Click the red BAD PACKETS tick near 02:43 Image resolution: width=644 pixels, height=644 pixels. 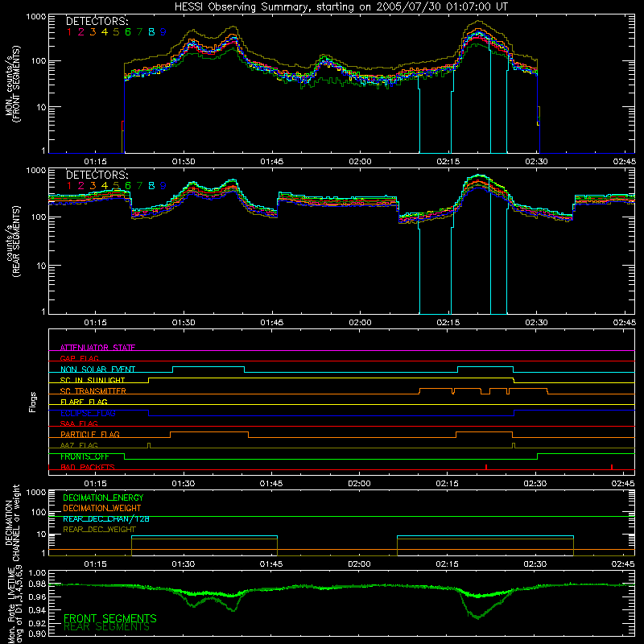point(612,467)
